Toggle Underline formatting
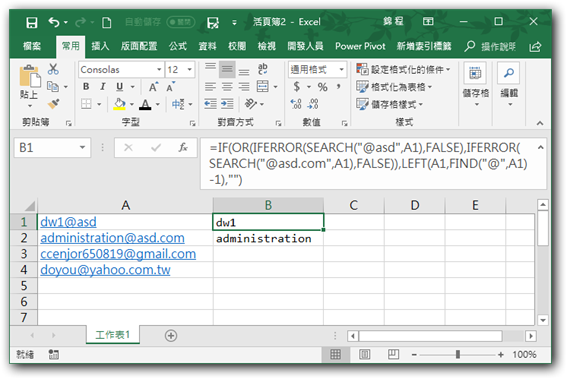The height and width of the screenshot is (379, 567). click(120, 87)
